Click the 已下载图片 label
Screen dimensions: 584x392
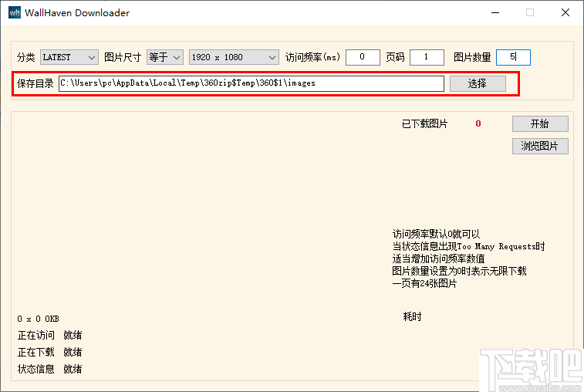pos(424,123)
